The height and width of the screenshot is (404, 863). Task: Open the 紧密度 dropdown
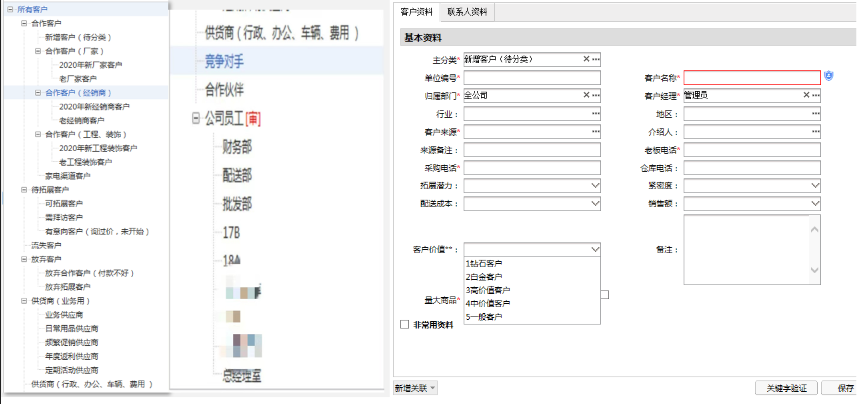[815, 185]
